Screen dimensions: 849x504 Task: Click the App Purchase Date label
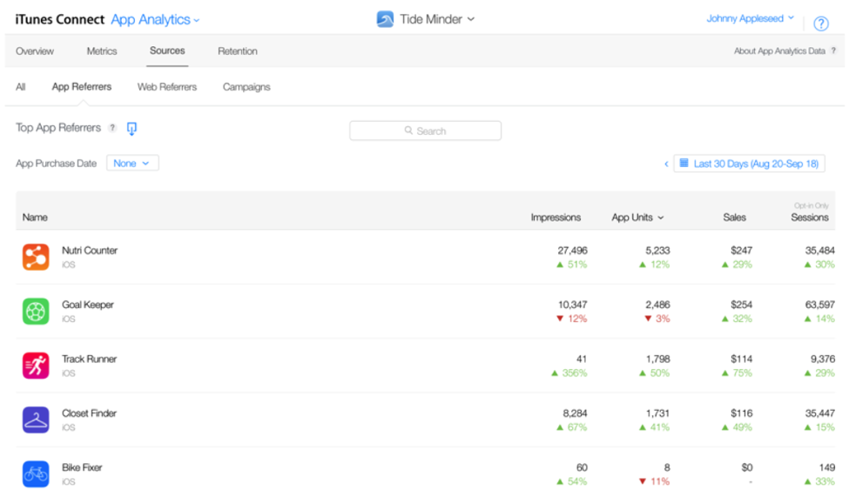(56, 163)
